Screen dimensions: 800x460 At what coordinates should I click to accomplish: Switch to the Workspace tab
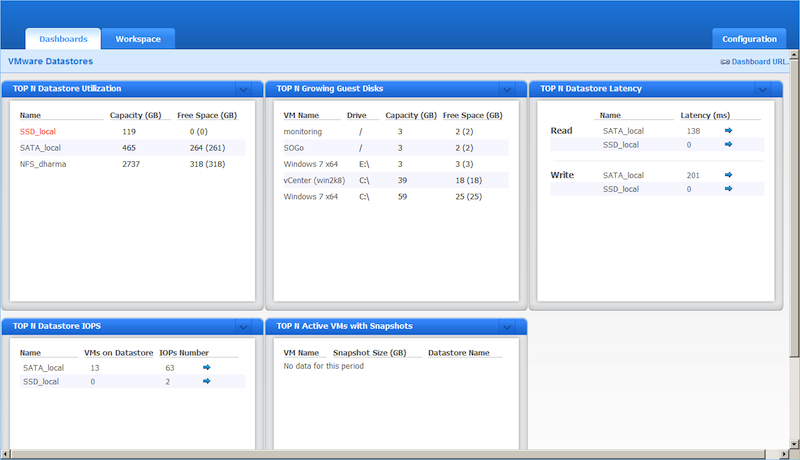138,39
